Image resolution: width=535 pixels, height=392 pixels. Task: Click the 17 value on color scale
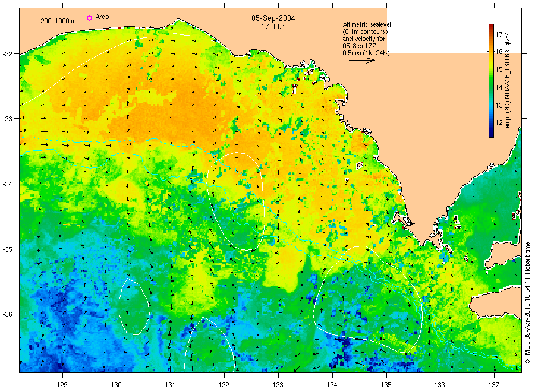coord(499,34)
